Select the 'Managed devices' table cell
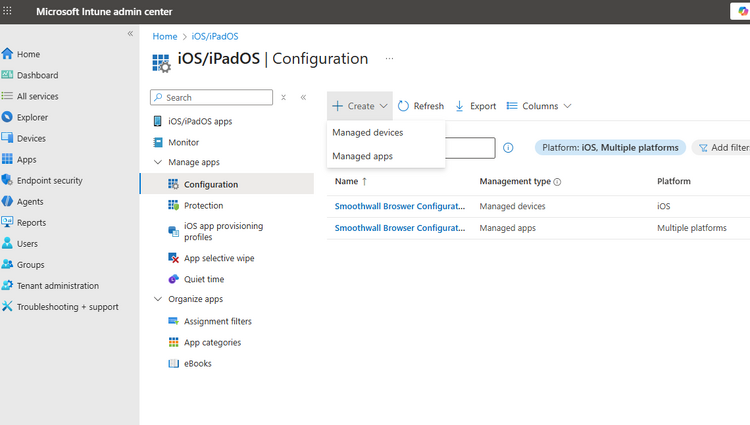This screenshot has width=750, height=425. pos(512,206)
